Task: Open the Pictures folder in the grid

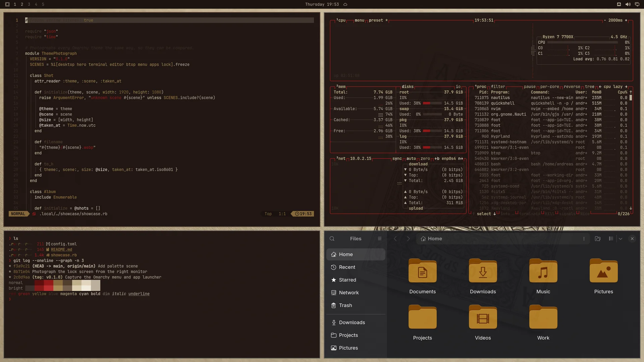Action: [x=603, y=271]
